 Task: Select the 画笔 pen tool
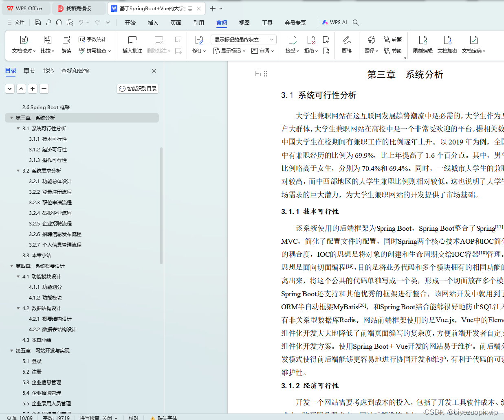point(347,45)
